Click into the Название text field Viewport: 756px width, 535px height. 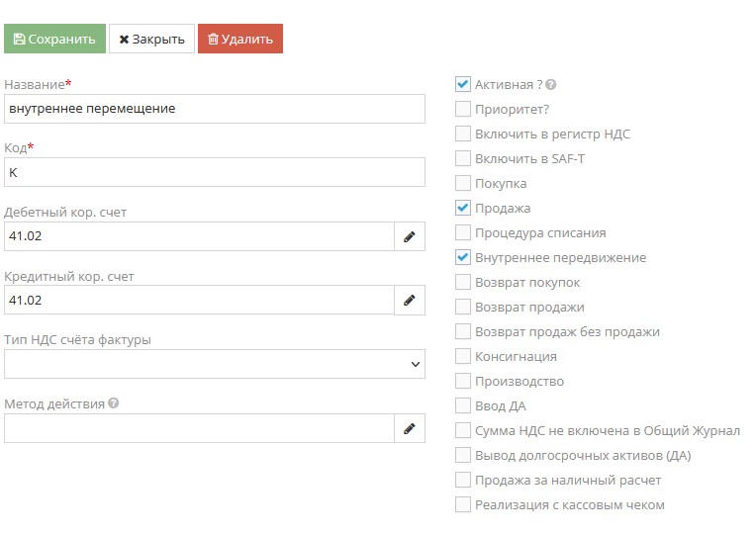pyautogui.click(x=214, y=109)
